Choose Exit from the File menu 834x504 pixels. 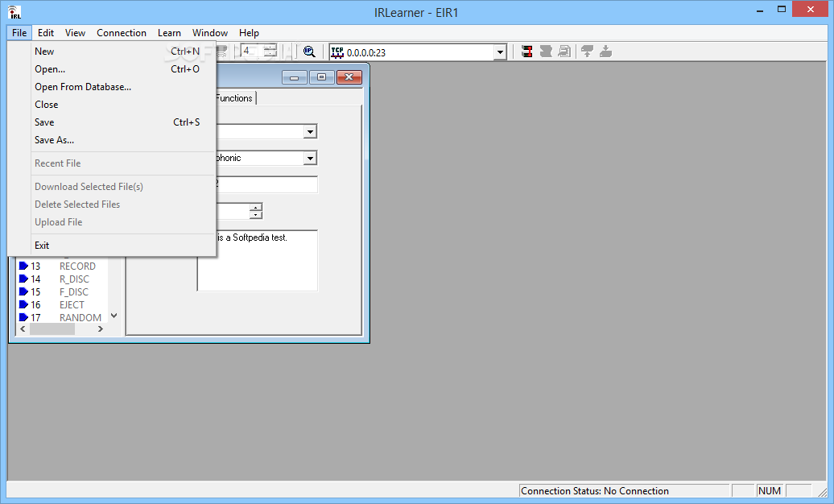(x=112, y=246)
